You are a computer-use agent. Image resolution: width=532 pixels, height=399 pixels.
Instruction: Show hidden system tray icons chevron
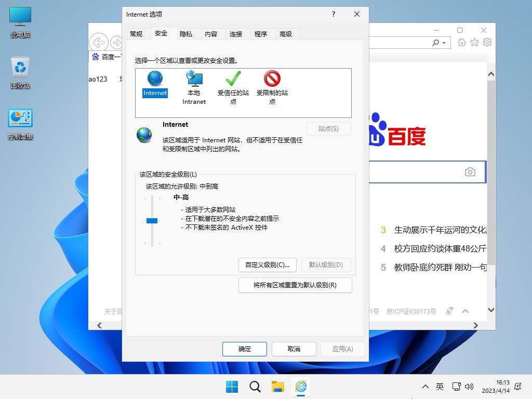coord(425,387)
